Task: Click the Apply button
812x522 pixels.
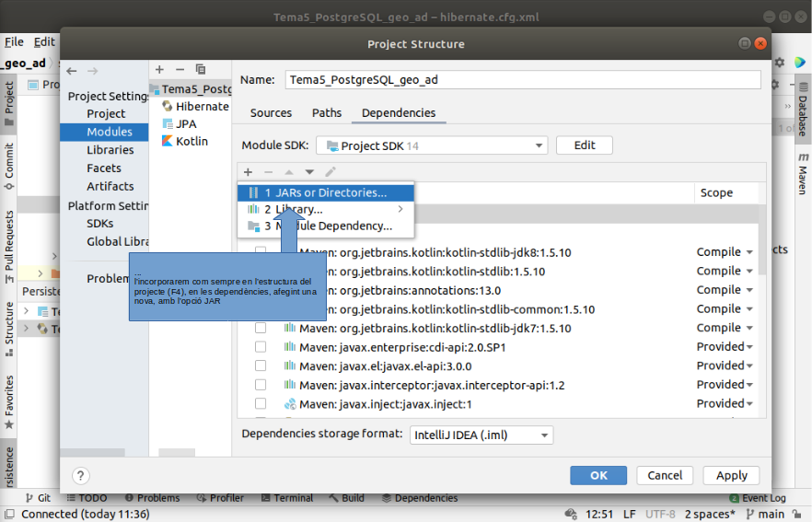Action: point(731,475)
